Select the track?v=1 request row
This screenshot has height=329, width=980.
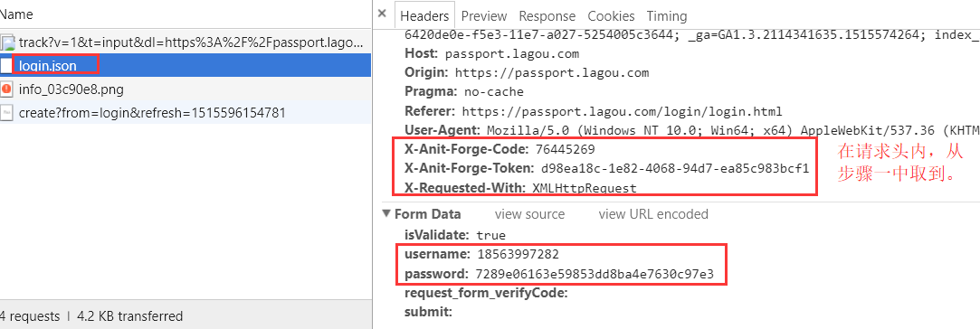point(186,42)
